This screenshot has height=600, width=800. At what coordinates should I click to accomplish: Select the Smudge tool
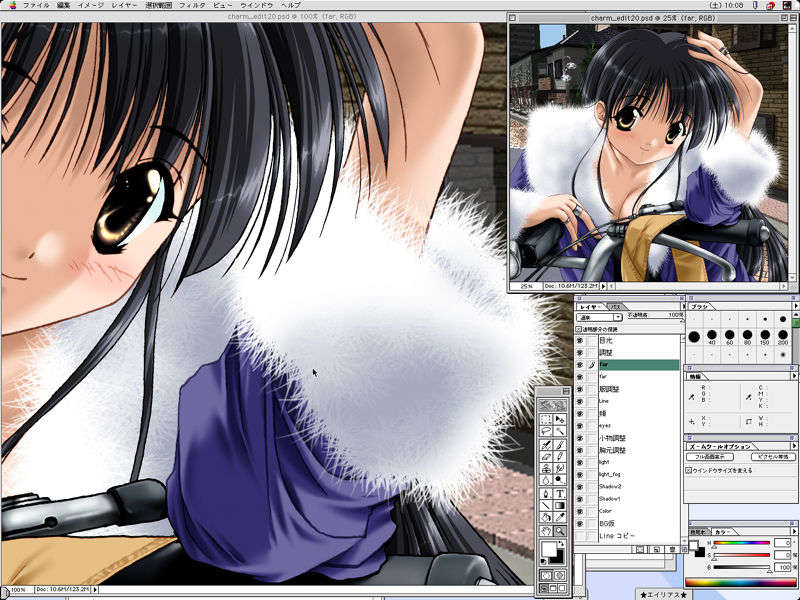[560, 468]
